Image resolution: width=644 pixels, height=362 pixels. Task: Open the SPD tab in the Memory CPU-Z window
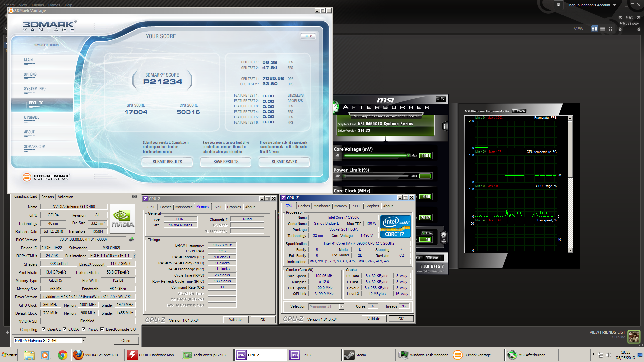tap(218, 207)
